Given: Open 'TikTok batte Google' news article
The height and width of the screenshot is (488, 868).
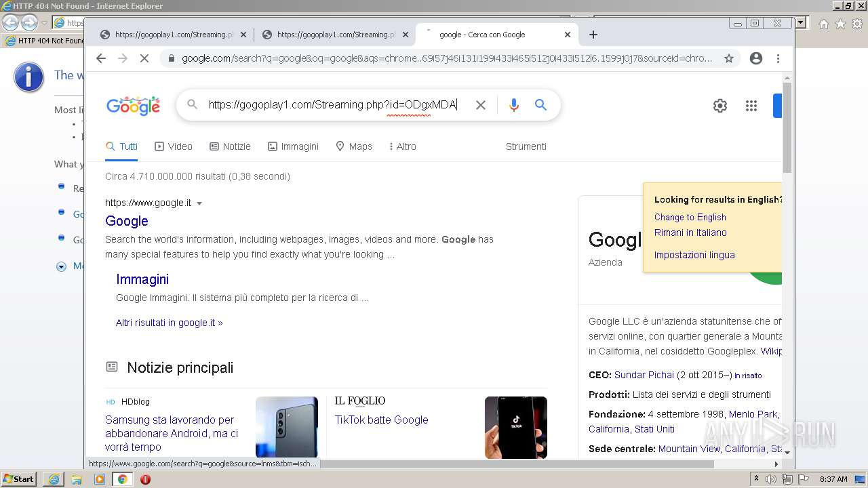Looking at the screenshot, I should pos(381,420).
